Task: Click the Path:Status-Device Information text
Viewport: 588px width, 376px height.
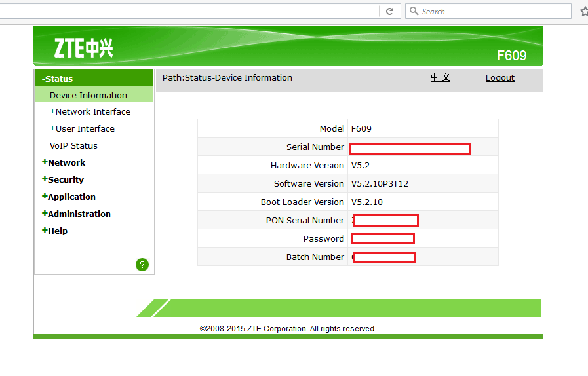Action: coord(227,77)
